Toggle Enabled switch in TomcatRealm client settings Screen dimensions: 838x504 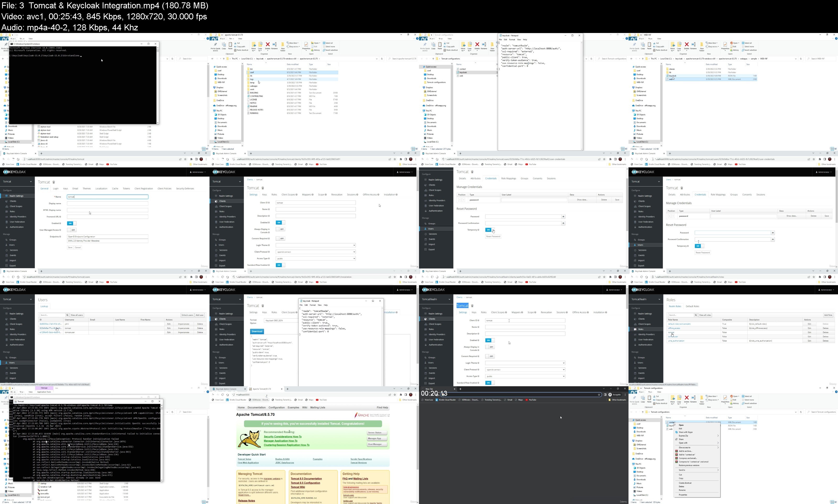(490, 340)
